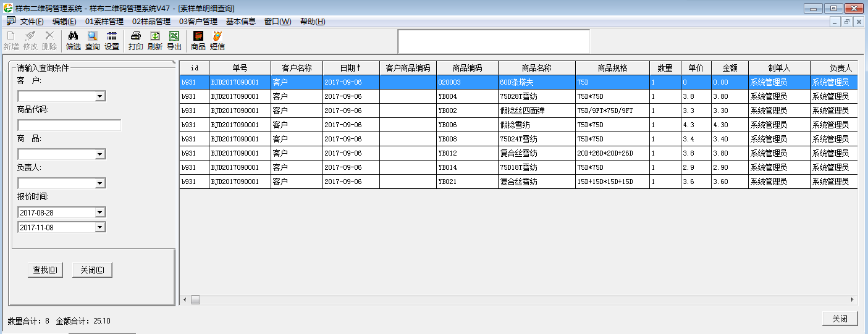Open the end date 2017-11-08 dropdown

[100, 227]
